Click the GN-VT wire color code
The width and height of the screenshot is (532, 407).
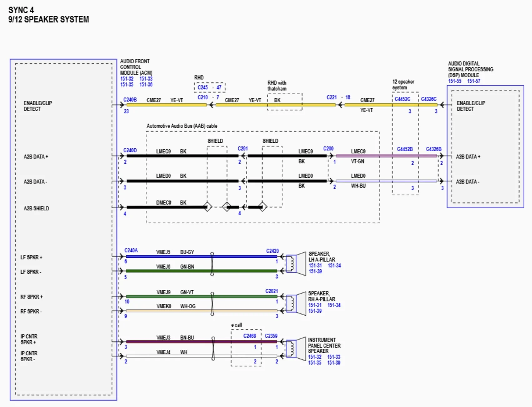[187, 292]
